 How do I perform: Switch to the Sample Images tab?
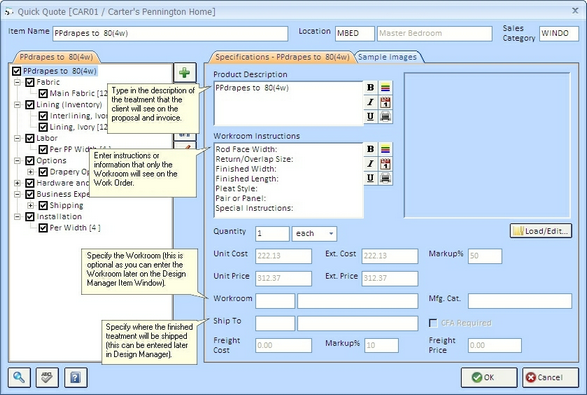pyautogui.click(x=387, y=57)
